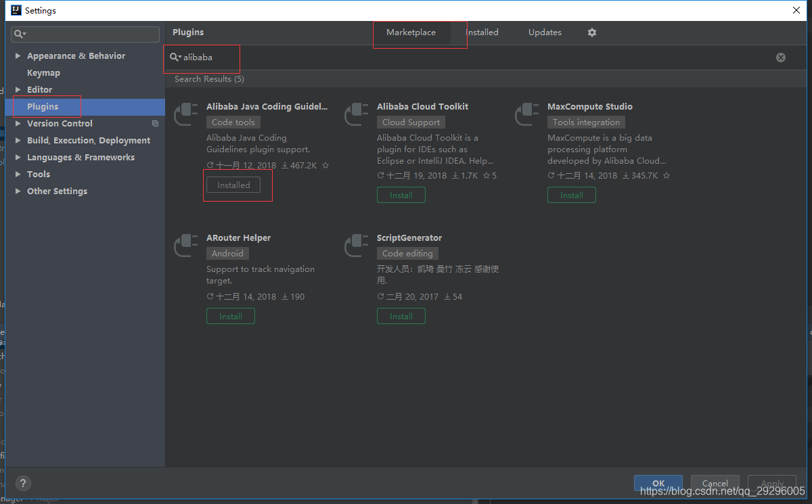812x504 pixels.
Task: Select Plugins in settings tree
Action: coord(85,107)
